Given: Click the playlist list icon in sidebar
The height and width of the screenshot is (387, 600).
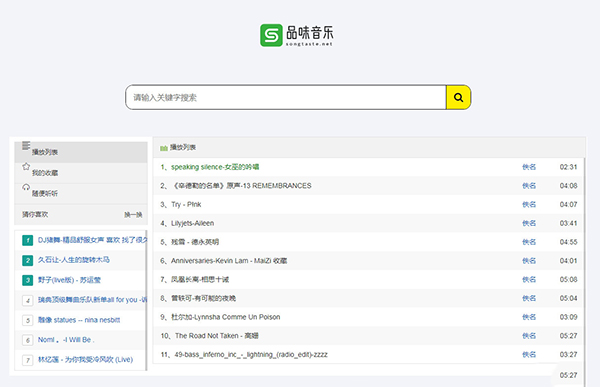Looking at the screenshot, I should [x=26, y=145].
